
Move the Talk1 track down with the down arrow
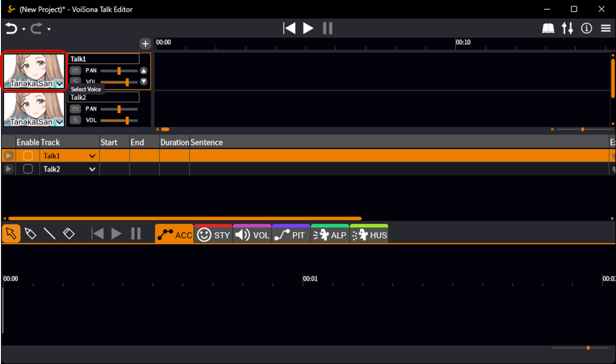click(143, 81)
